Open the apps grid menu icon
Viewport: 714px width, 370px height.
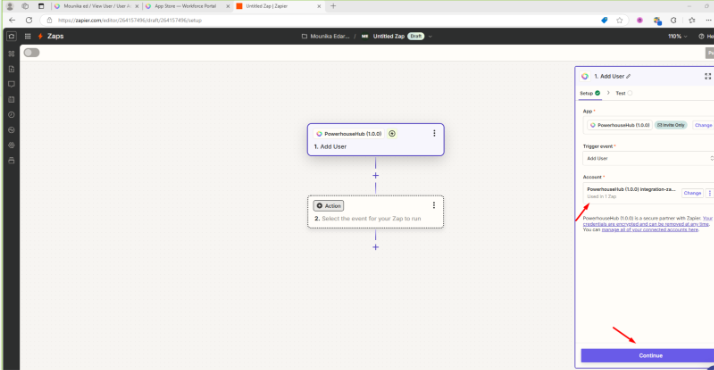coord(28,36)
